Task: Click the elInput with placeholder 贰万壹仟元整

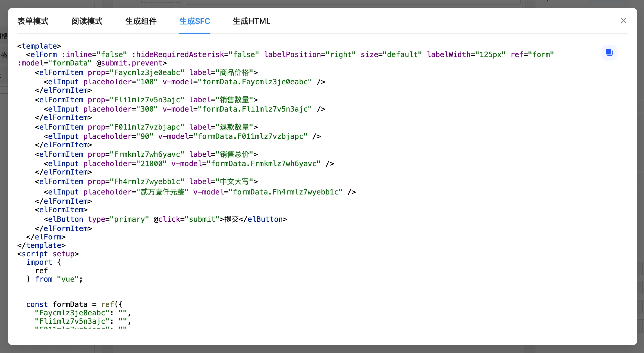Action: (200, 192)
